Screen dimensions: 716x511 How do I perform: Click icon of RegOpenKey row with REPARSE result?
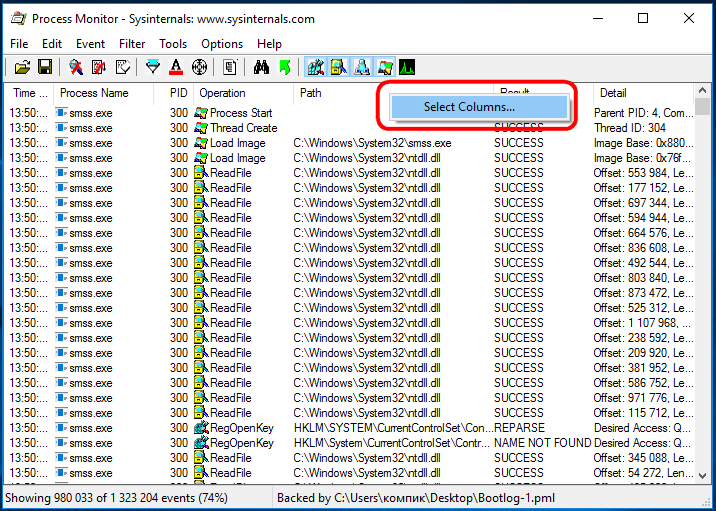(201, 428)
